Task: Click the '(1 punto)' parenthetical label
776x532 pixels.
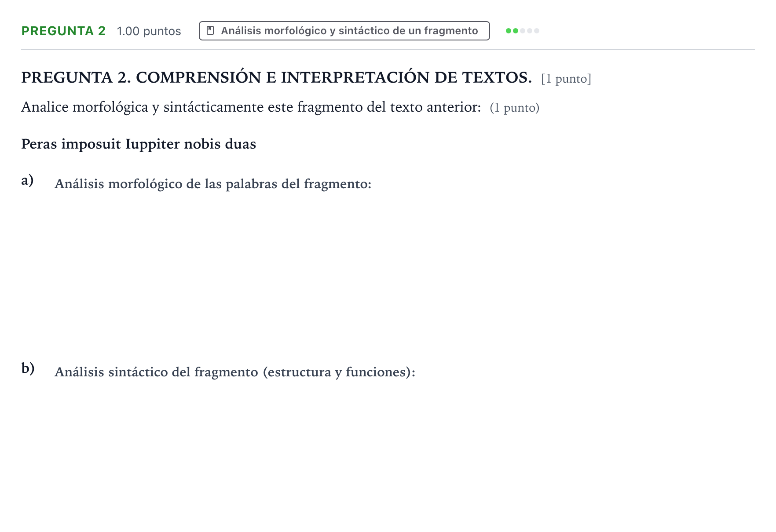Action: tap(515, 108)
